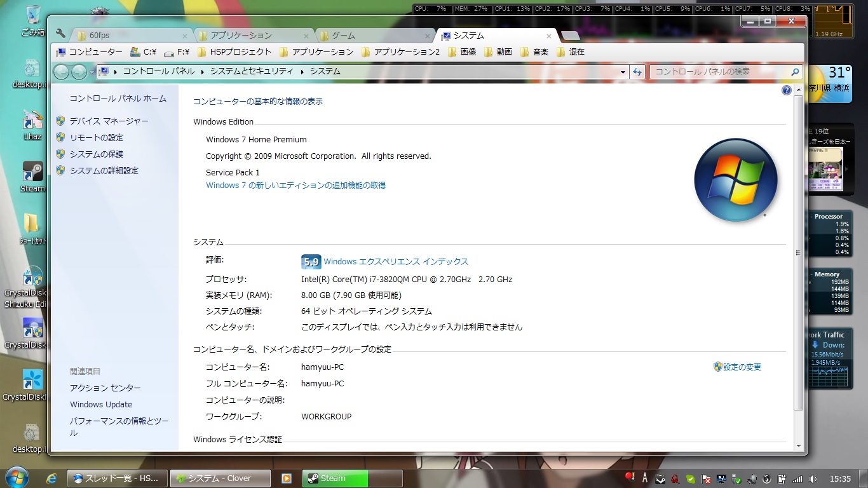Launch Internet Explorer from the taskbar
This screenshot has height=488, width=868.
pyautogui.click(x=51, y=478)
